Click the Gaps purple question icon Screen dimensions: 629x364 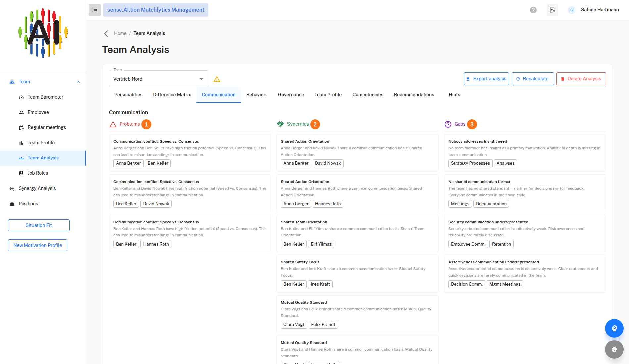click(x=448, y=124)
